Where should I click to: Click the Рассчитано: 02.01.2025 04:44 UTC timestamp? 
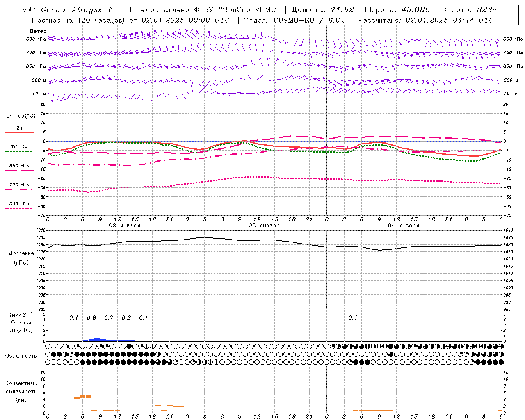426,20
